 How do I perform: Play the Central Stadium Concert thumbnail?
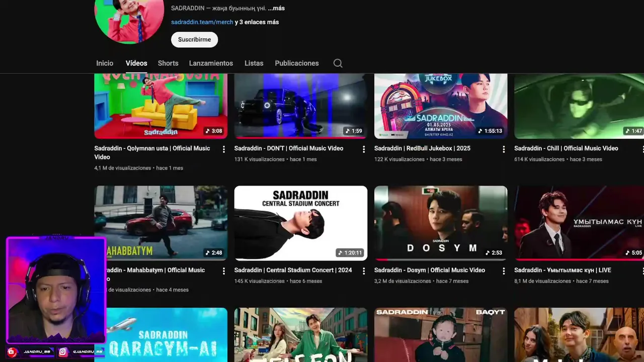301,223
